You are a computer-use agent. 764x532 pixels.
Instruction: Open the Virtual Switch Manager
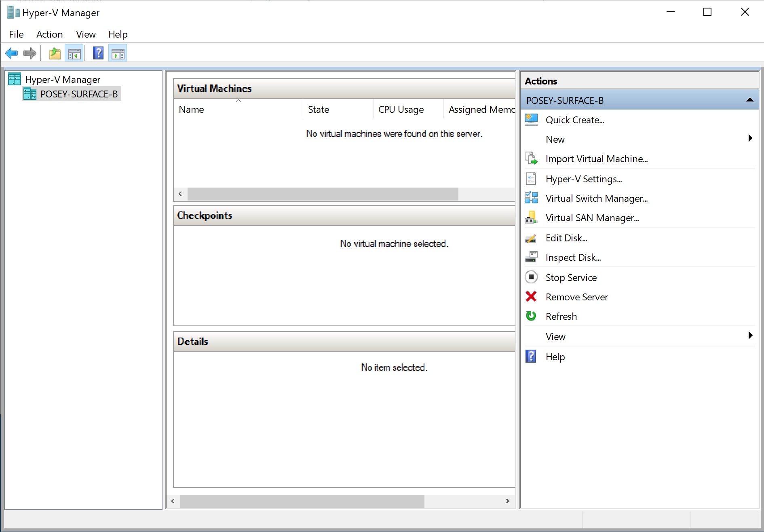[x=597, y=198]
